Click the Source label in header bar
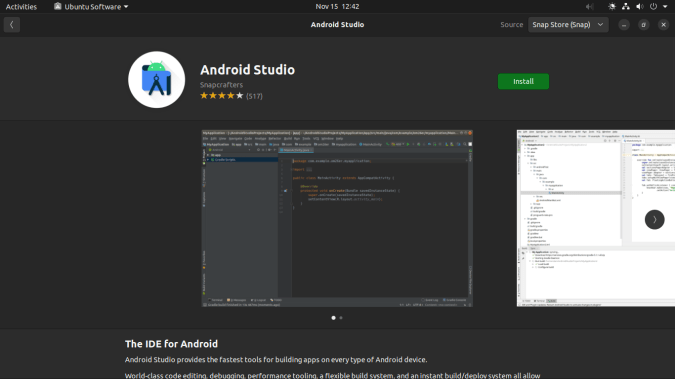 tap(511, 25)
